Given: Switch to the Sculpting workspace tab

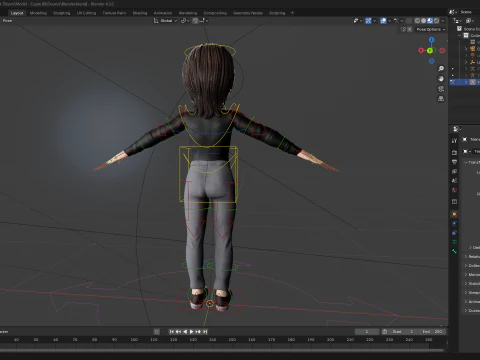Looking at the screenshot, I should pyautogui.click(x=62, y=13).
